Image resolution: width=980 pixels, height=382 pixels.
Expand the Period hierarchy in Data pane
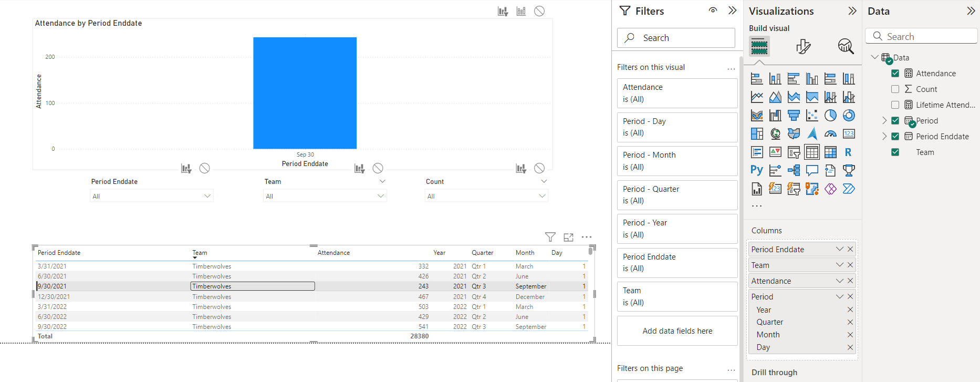click(x=884, y=121)
